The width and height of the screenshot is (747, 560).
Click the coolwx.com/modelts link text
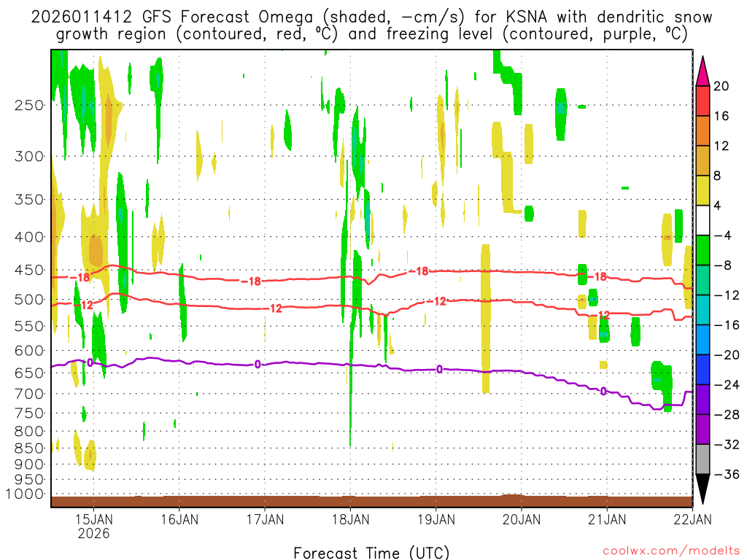[x=671, y=551]
